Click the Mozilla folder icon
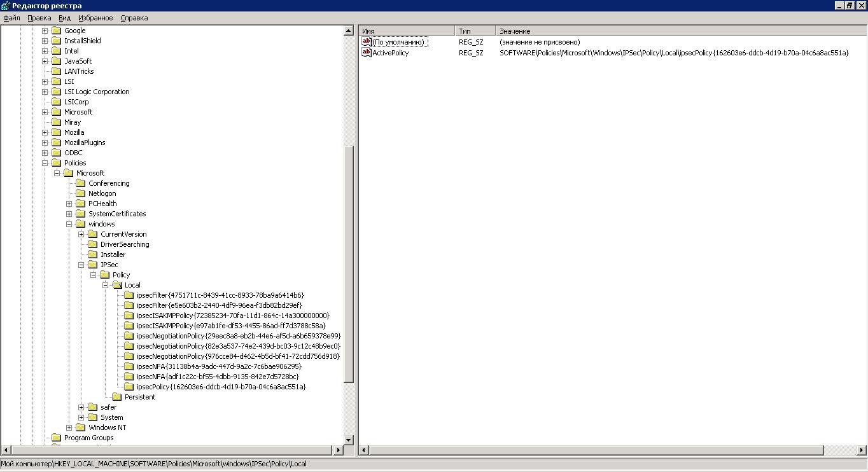This screenshot has width=868, height=472. [56, 132]
